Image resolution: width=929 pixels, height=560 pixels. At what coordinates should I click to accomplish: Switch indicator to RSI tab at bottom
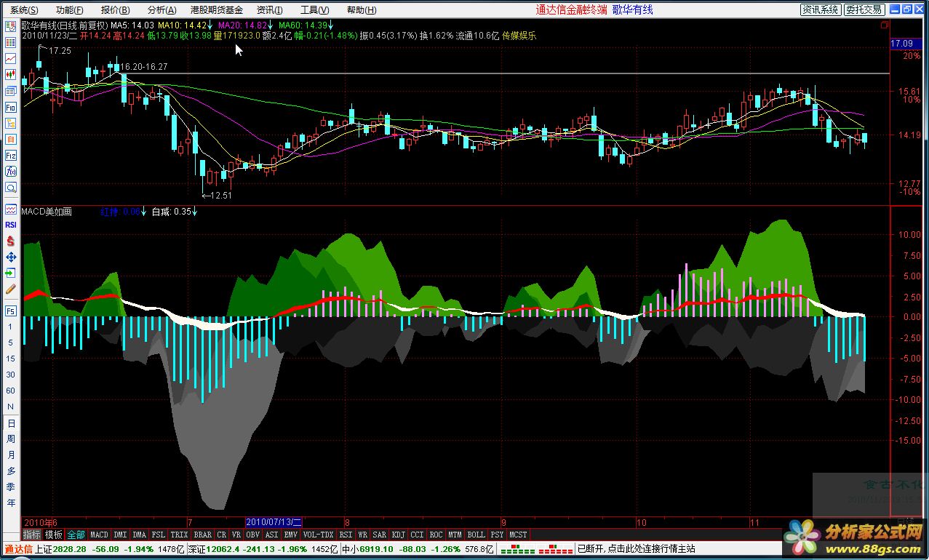pos(346,535)
